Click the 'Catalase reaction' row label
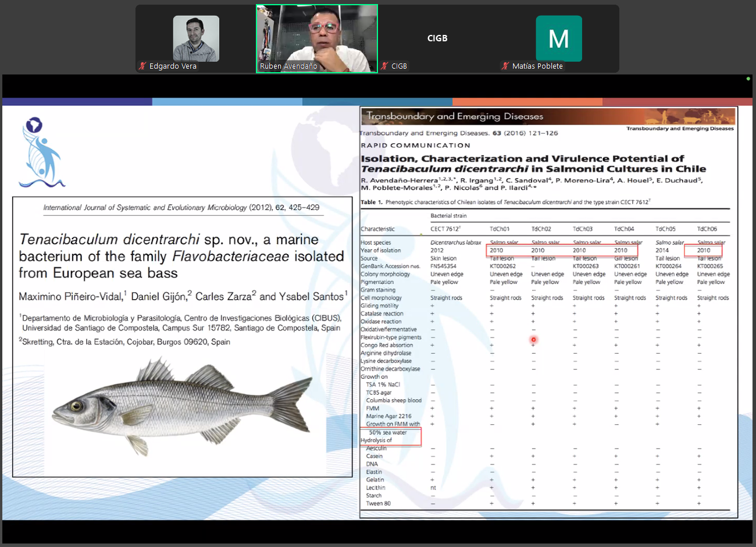Viewport: 756px width, 547px height. click(x=381, y=314)
